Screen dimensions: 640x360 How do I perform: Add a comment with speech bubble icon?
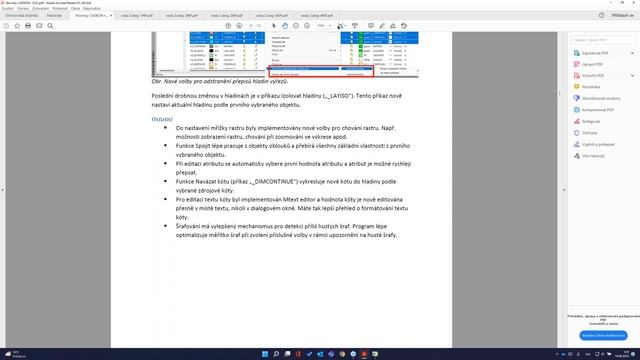click(371, 26)
